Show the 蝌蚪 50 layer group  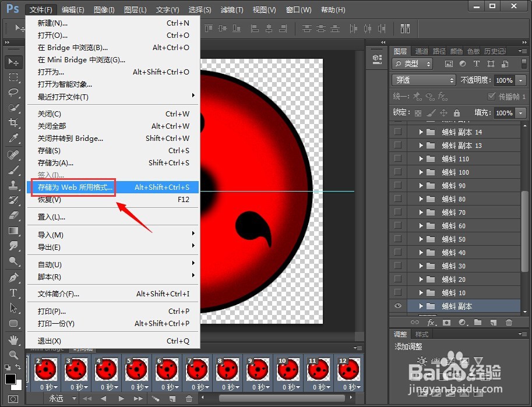click(x=397, y=239)
